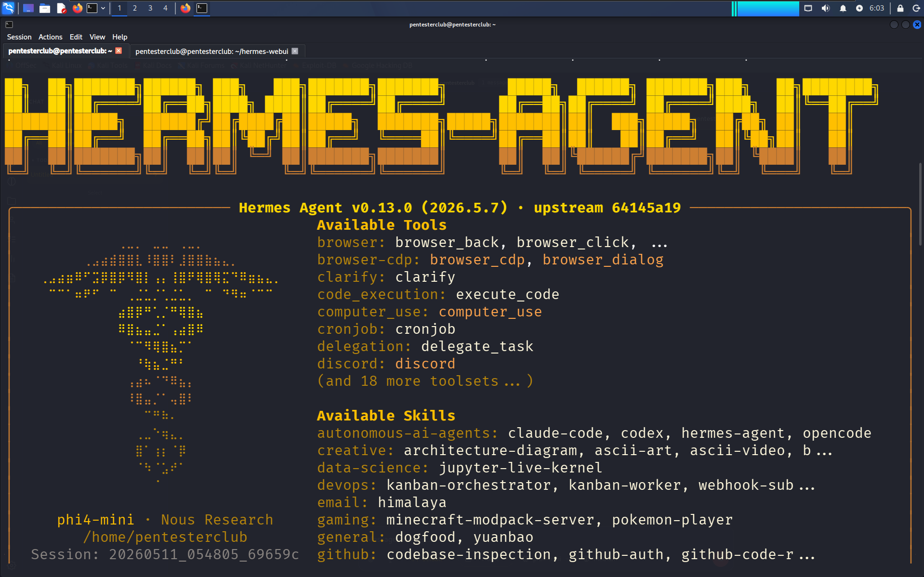Screen dimensions: 924x577
Task: Click the log out icon
Action: [916, 8]
